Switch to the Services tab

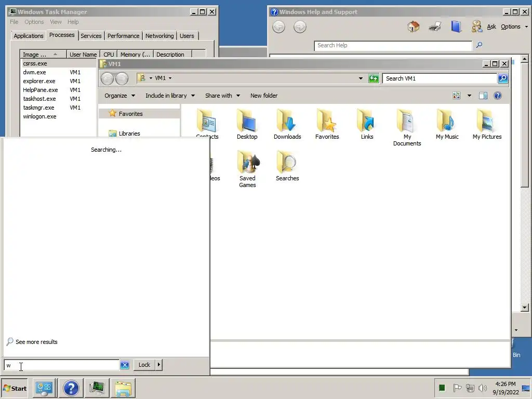coord(91,36)
